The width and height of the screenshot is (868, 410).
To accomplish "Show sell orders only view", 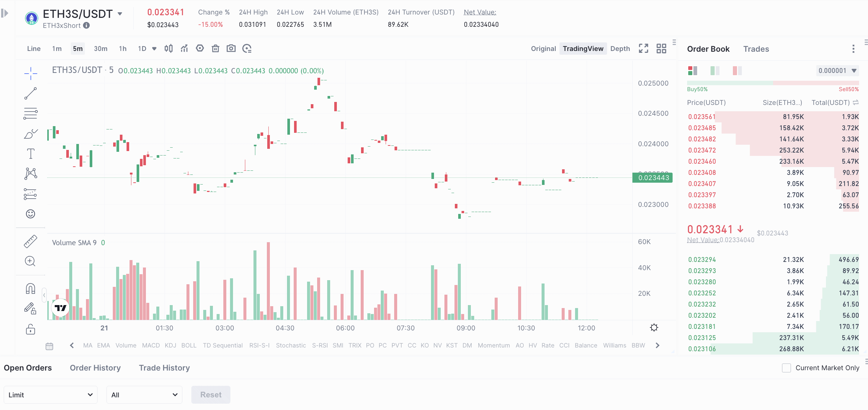I will pos(737,71).
